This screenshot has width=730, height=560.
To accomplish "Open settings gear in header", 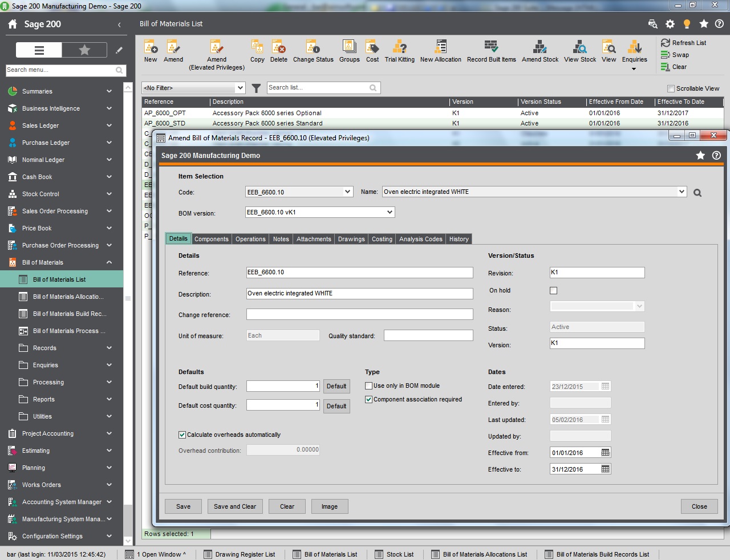I will pyautogui.click(x=670, y=24).
